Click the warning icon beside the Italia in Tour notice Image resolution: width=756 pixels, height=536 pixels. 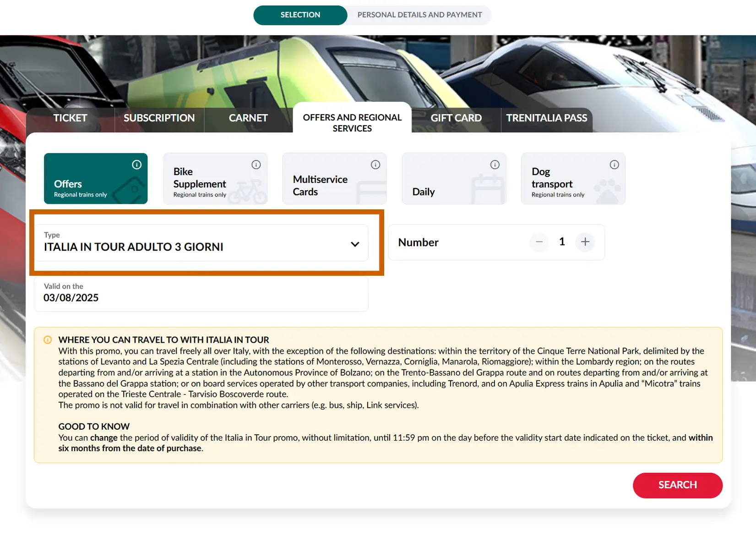(47, 339)
